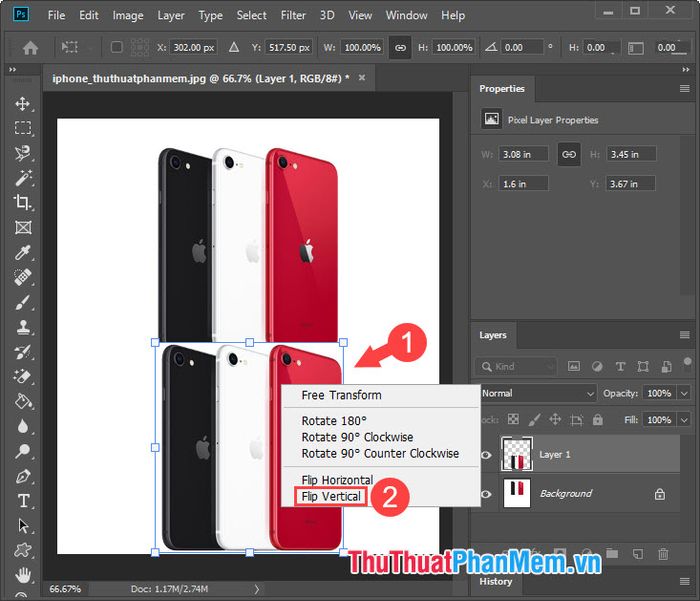Select the Paint Bucket tool
Image resolution: width=700 pixels, height=601 pixels.
pyautogui.click(x=22, y=401)
